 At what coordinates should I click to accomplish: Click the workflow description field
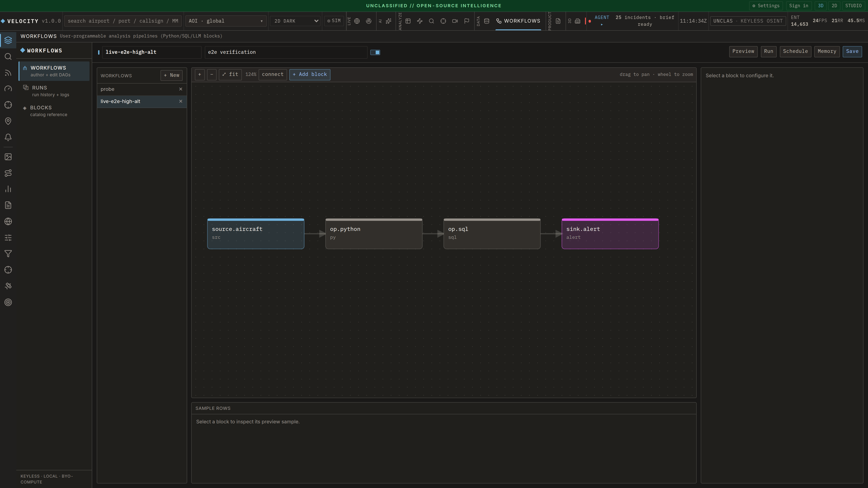coord(286,52)
